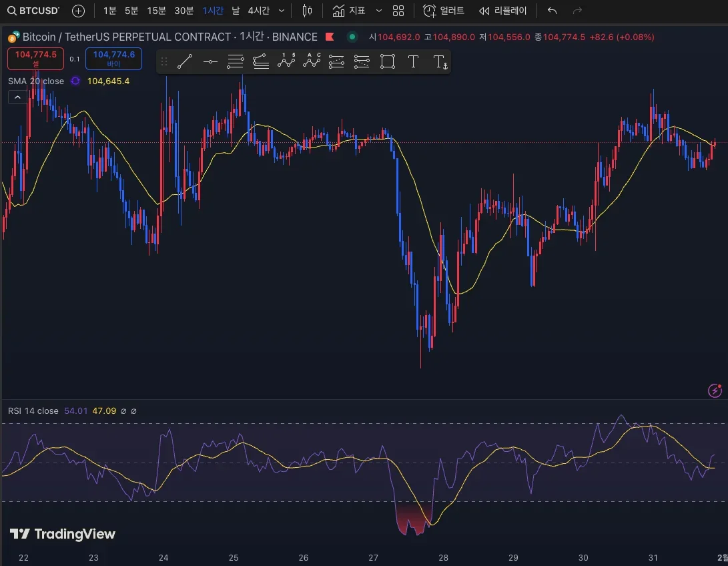Edit the 0.1 order quantity
Screen dimensions: 728x566
[x=75, y=59]
